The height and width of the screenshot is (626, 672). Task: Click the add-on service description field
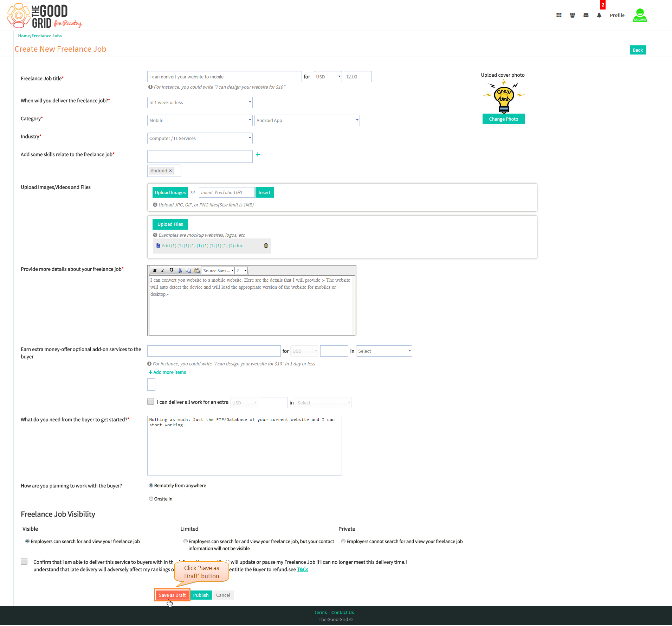pyautogui.click(x=214, y=351)
